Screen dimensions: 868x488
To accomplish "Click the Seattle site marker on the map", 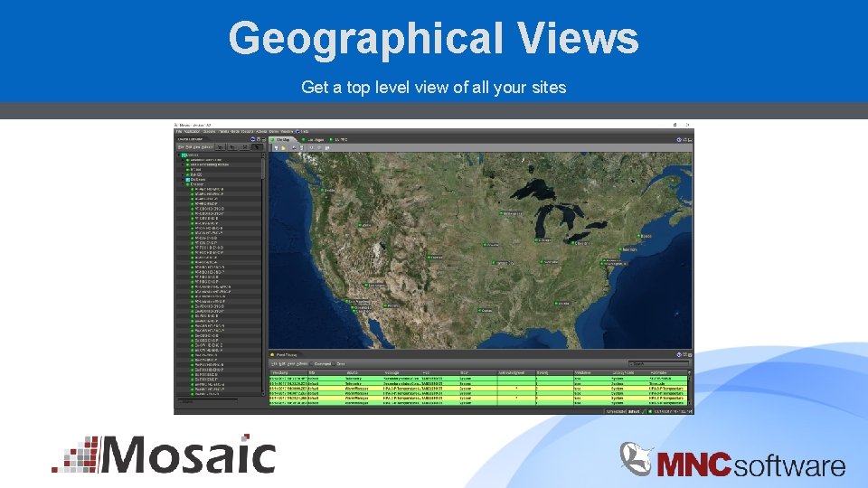I will [x=322, y=191].
